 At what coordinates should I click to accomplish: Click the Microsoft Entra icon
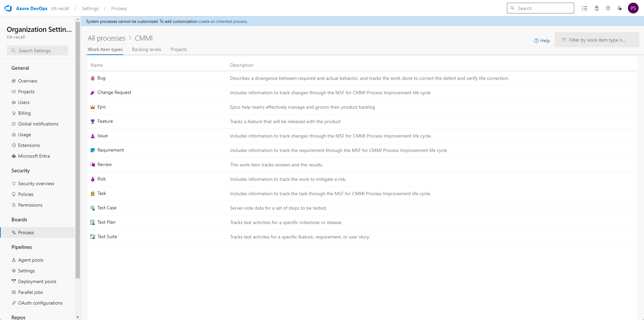13,156
